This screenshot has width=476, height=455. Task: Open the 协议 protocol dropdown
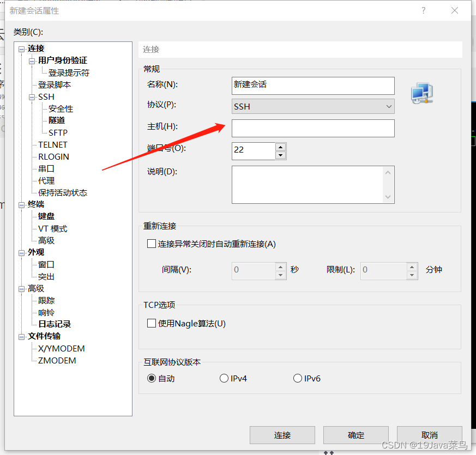click(x=389, y=106)
